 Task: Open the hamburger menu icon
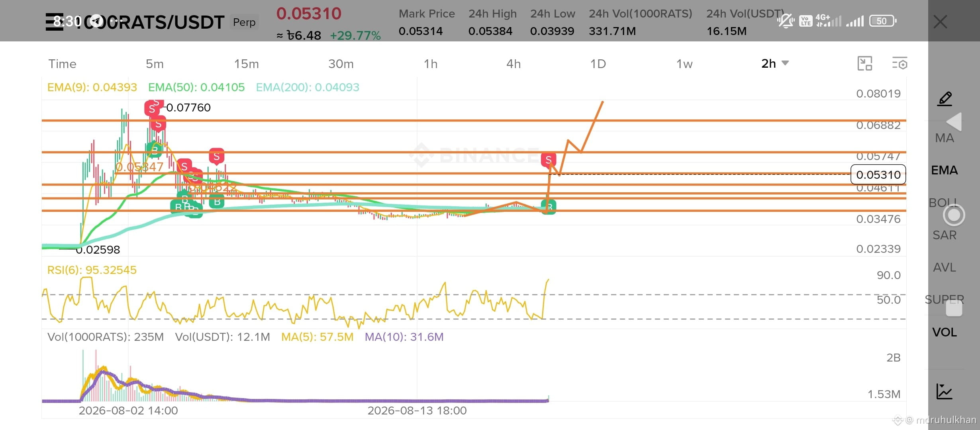point(54,21)
